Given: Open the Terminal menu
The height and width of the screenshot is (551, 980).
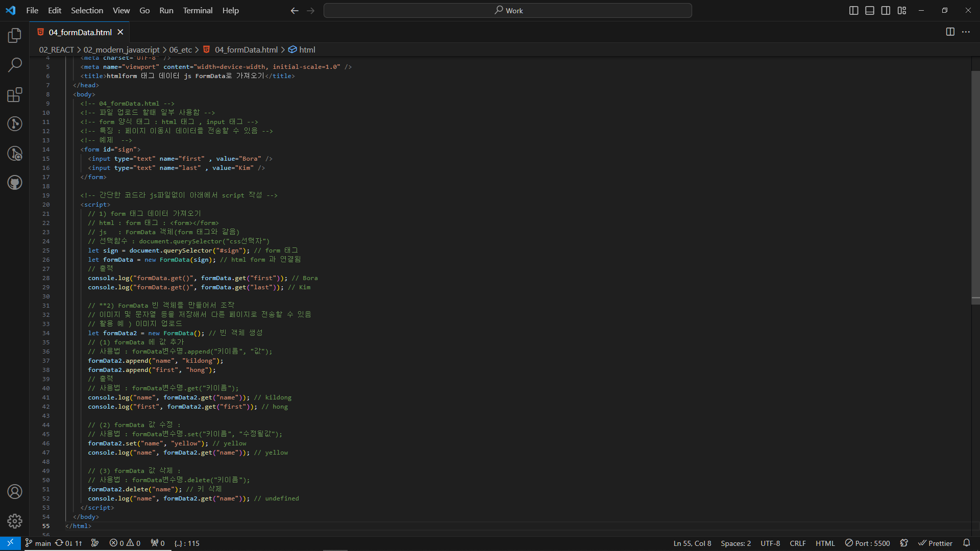Looking at the screenshot, I should coord(198,10).
